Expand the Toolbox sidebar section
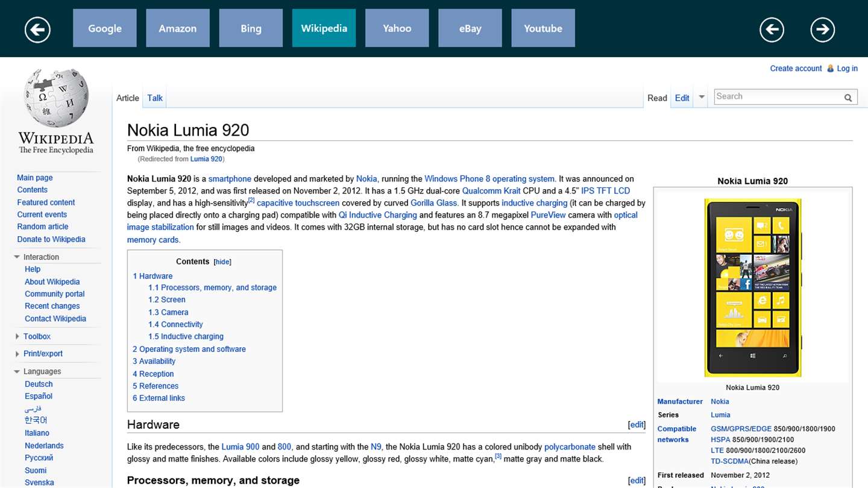This screenshot has width=868, height=488. coord(17,336)
